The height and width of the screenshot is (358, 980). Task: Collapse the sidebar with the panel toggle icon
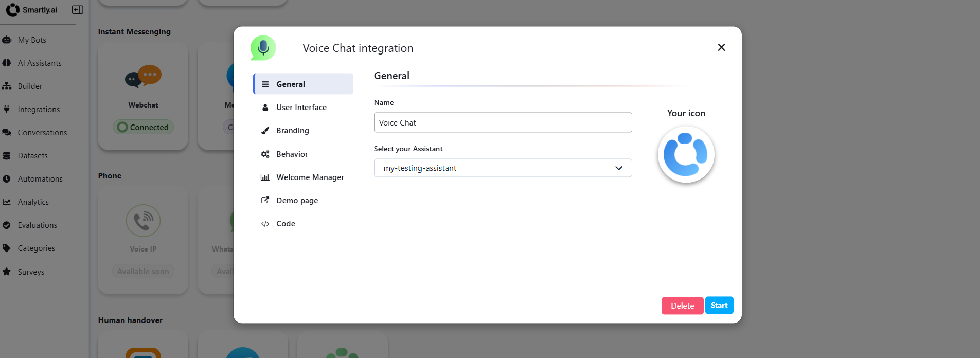coord(78,10)
